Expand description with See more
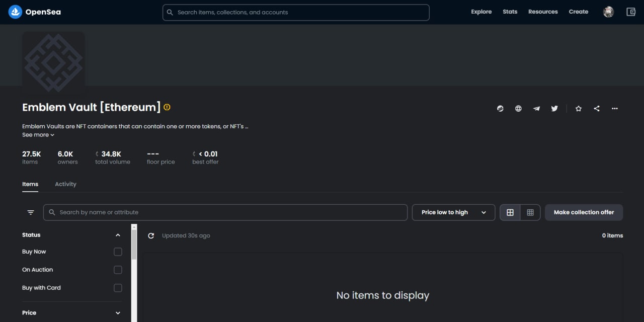This screenshot has width=644, height=322. (38, 135)
